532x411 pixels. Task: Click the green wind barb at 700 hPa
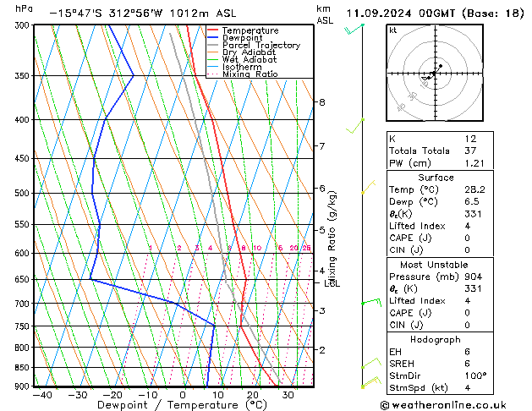[371, 302]
